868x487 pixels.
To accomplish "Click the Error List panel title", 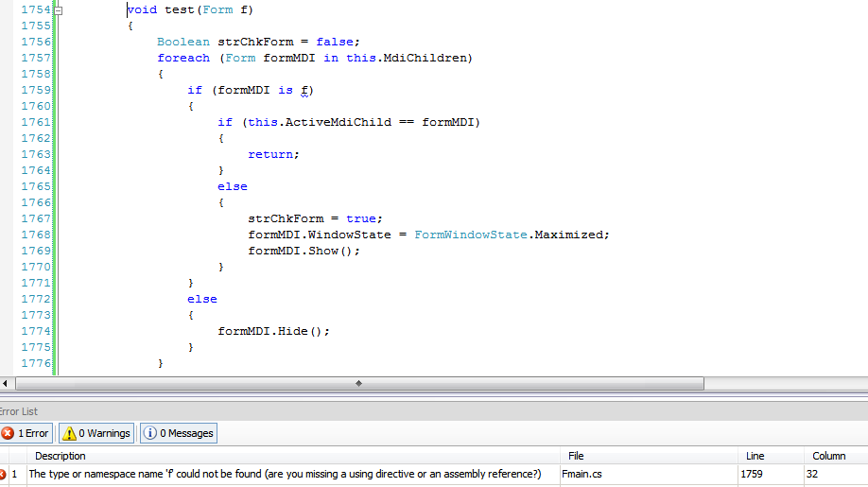I will pyautogui.click(x=18, y=411).
